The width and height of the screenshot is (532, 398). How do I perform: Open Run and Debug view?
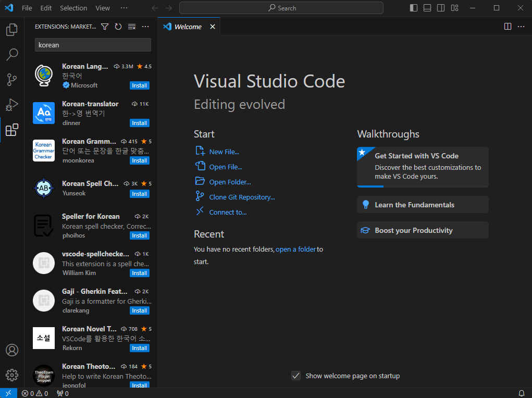12,105
